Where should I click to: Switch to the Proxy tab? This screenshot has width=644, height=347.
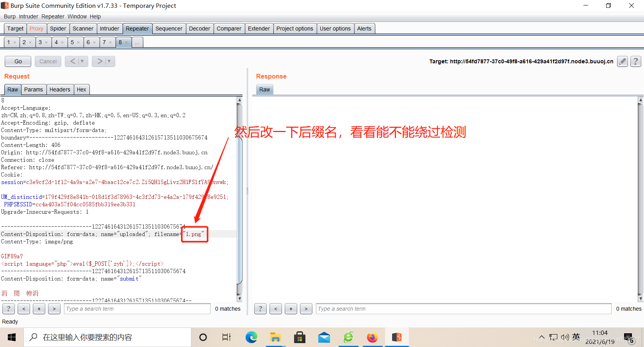tap(36, 29)
